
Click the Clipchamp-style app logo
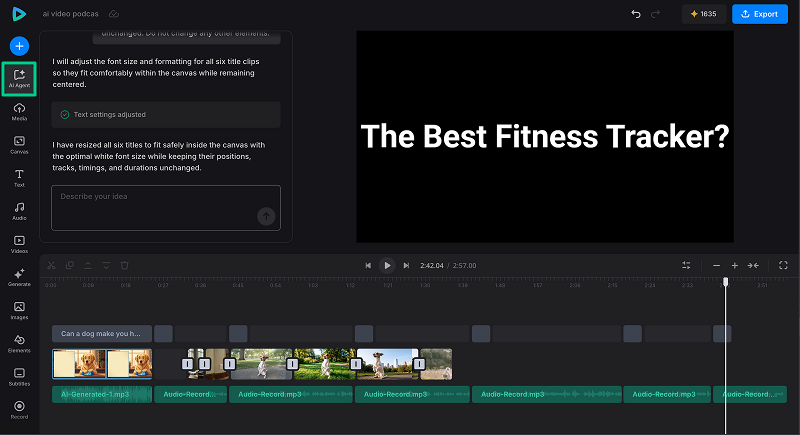[x=19, y=14]
